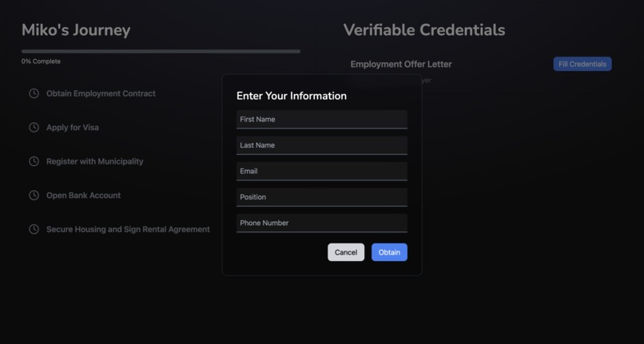Viewport: 644px width, 344px height.
Task: Click the 0% Complete label
Action: click(41, 61)
